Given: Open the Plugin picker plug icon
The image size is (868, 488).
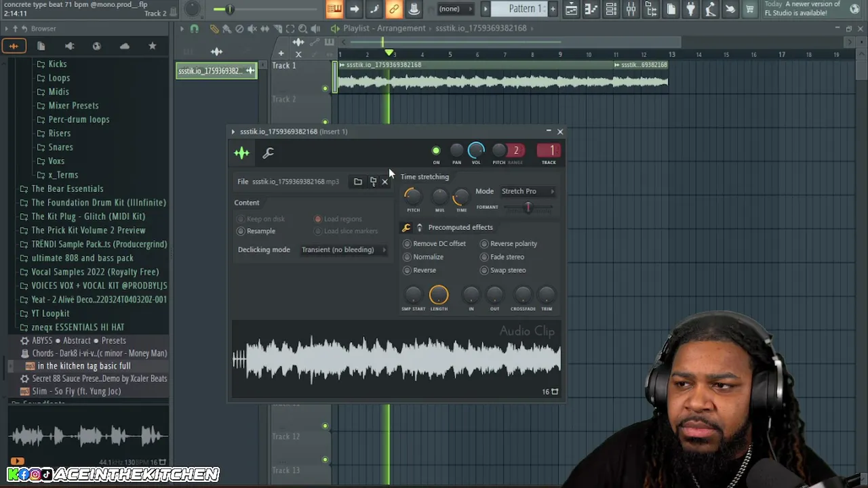Looking at the screenshot, I should [690, 9].
